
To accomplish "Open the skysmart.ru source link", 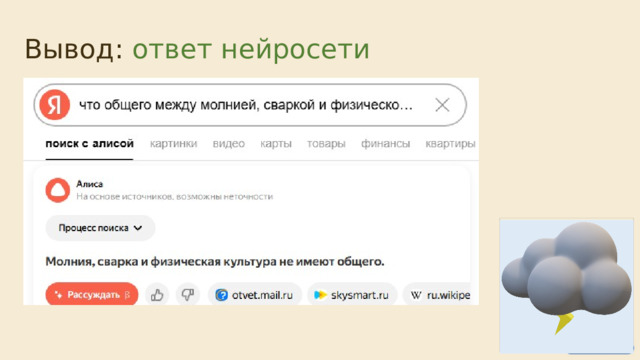I will point(352,295).
